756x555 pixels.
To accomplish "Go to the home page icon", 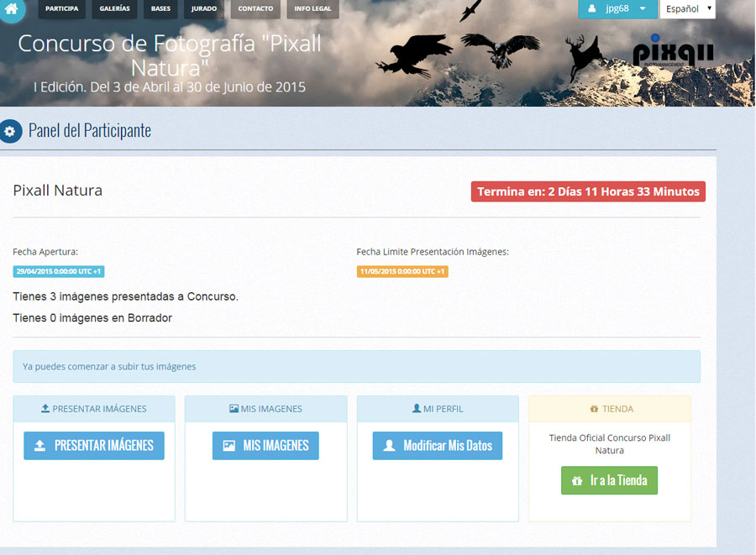I will pyautogui.click(x=11, y=9).
